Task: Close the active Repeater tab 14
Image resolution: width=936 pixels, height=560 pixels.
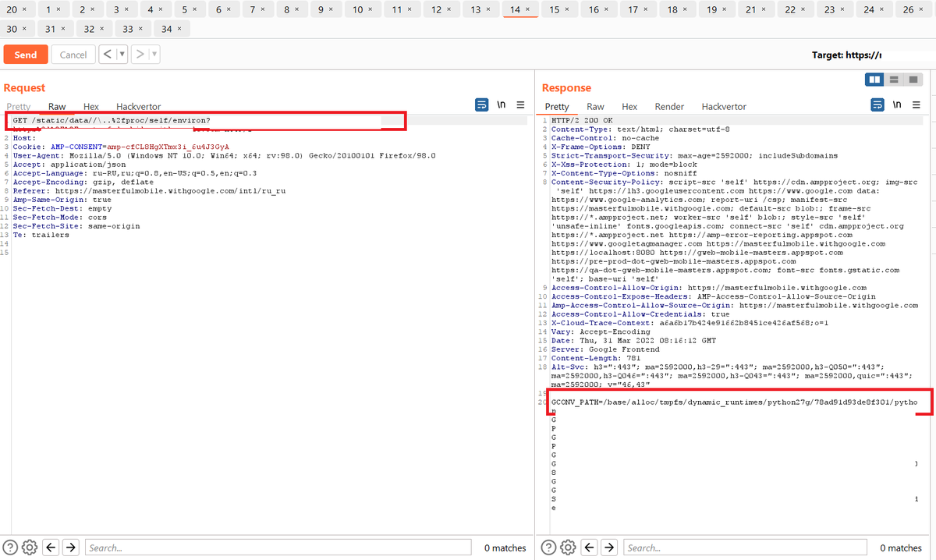Action: click(528, 9)
